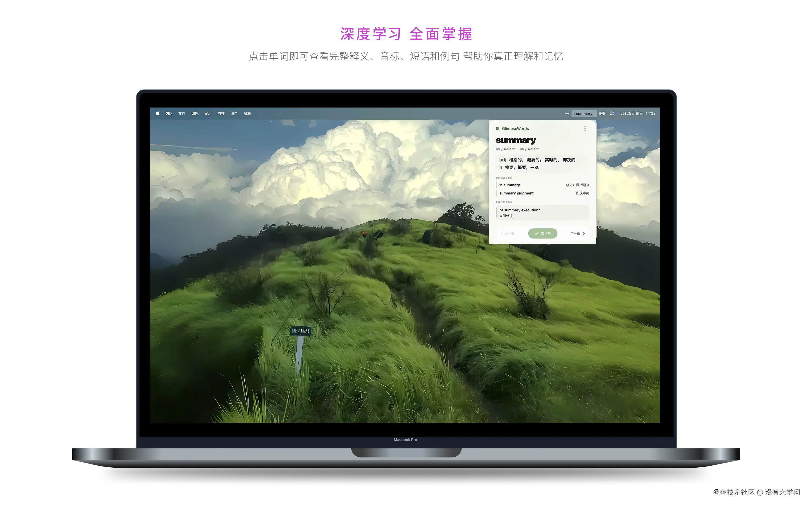Click the GlimpseWords book logo icon
Screen dimensions: 812x508
pyautogui.click(x=498, y=128)
